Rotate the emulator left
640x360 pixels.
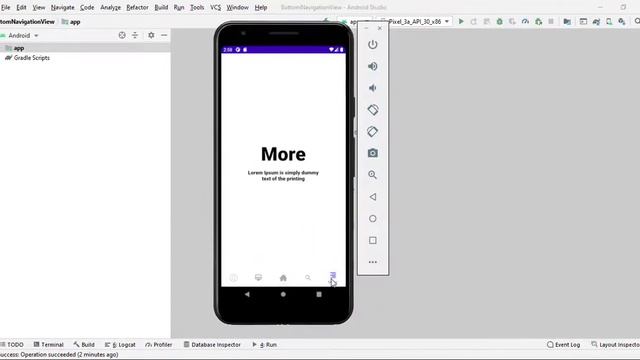point(373,110)
